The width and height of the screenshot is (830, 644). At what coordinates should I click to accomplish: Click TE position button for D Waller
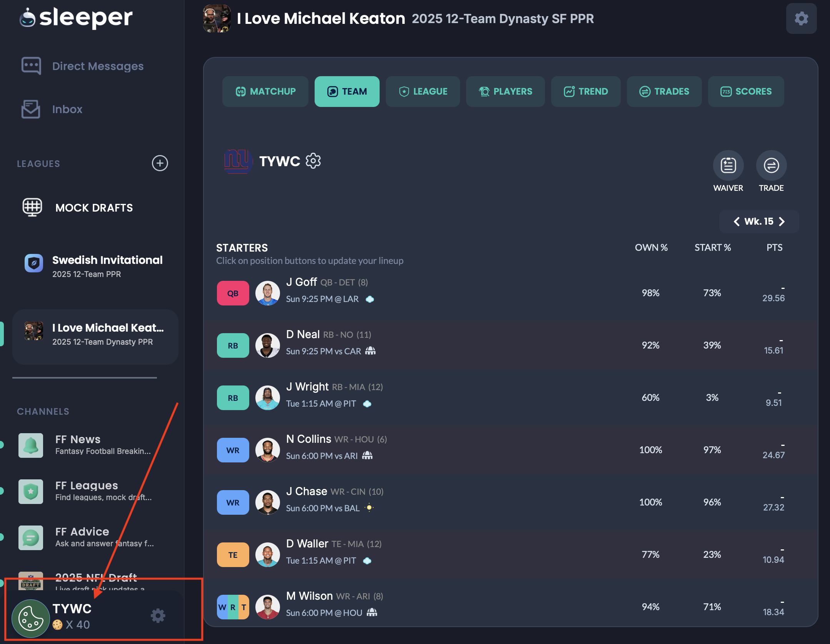click(x=233, y=555)
